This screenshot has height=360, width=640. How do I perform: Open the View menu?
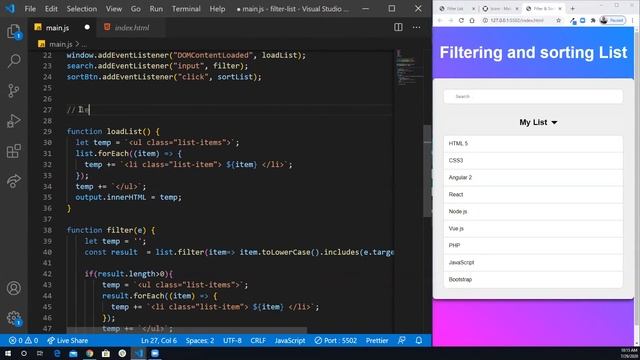114,9
